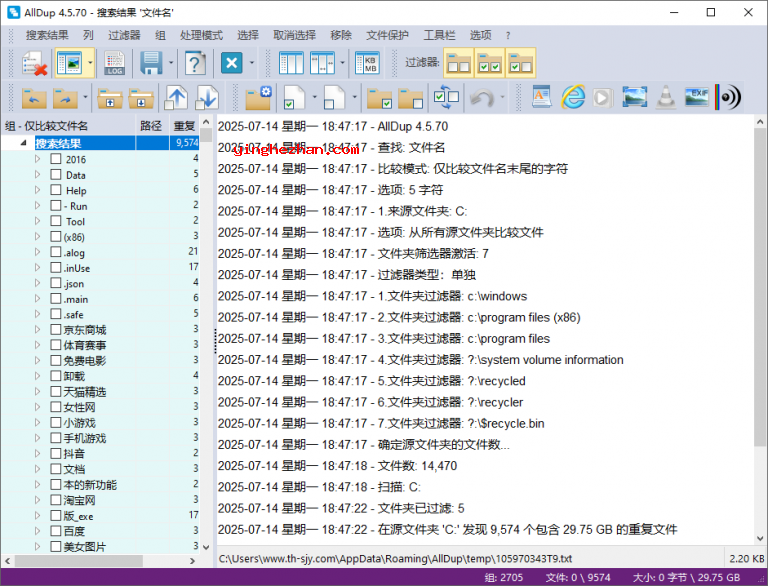Click the select folder checkmark icon
The height and width of the screenshot is (586, 768).
(x=380, y=97)
